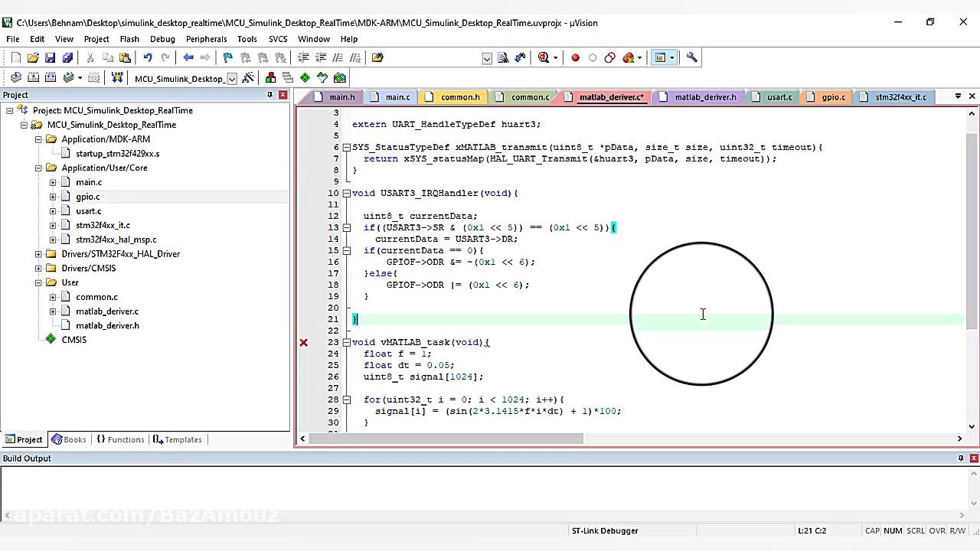Screen dimensions: 980x551
Task: Click the error marker at line 23
Action: (x=303, y=342)
